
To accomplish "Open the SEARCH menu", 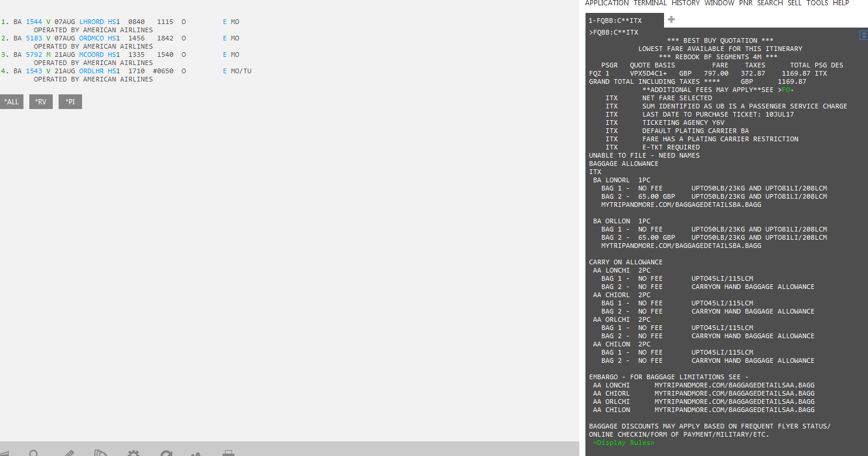I will pyautogui.click(x=770, y=3).
